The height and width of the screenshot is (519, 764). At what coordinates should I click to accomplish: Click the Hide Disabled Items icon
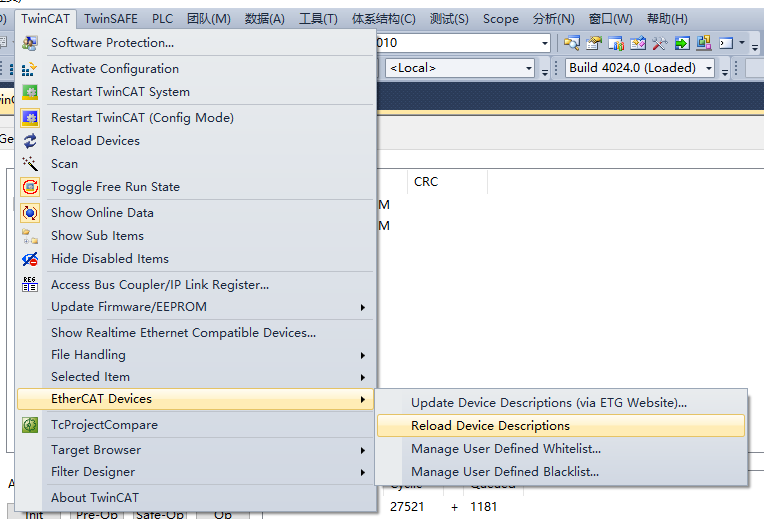pos(30,259)
